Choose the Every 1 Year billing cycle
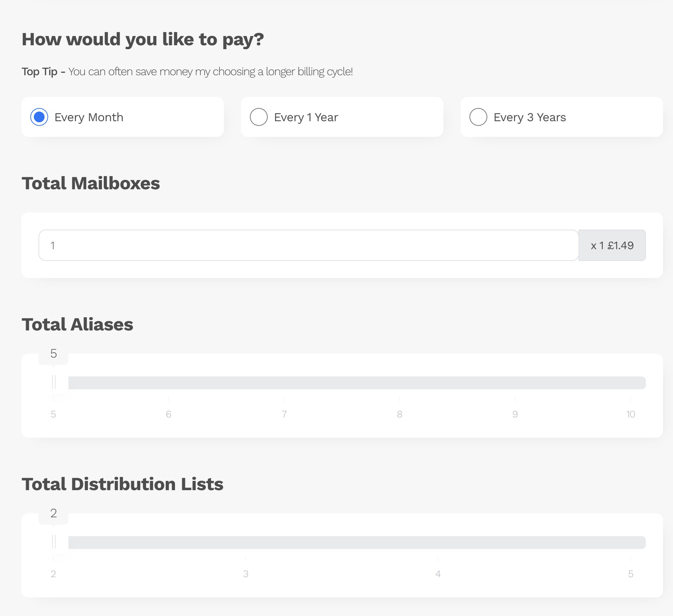This screenshot has width=673, height=616. (259, 117)
